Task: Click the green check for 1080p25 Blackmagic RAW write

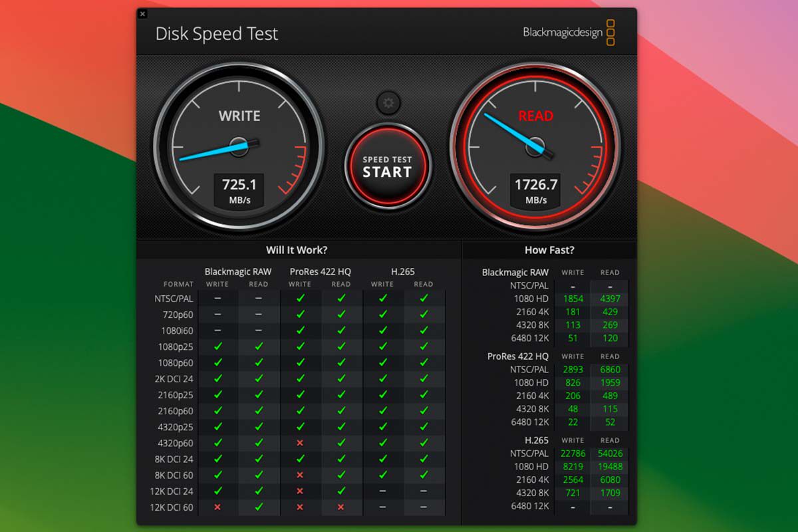Action: point(217,346)
